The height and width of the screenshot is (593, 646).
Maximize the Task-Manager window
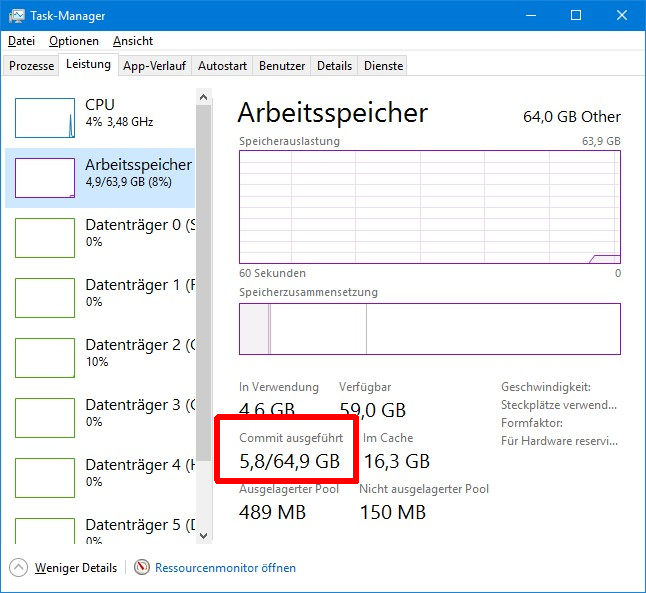(x=576, y=16)
